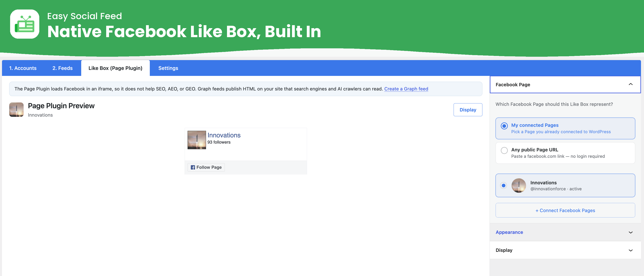Viewport: 644px width, 276px height.
Task: Select the Innovations page radio button
Action: 504,185
